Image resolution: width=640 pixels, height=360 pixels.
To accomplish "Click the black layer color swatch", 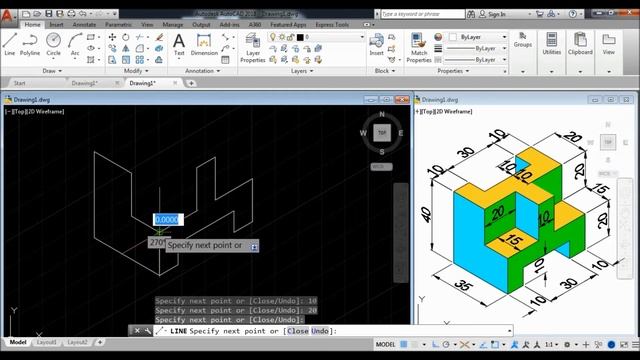I will pyautogui.click(x=300, y=37).
